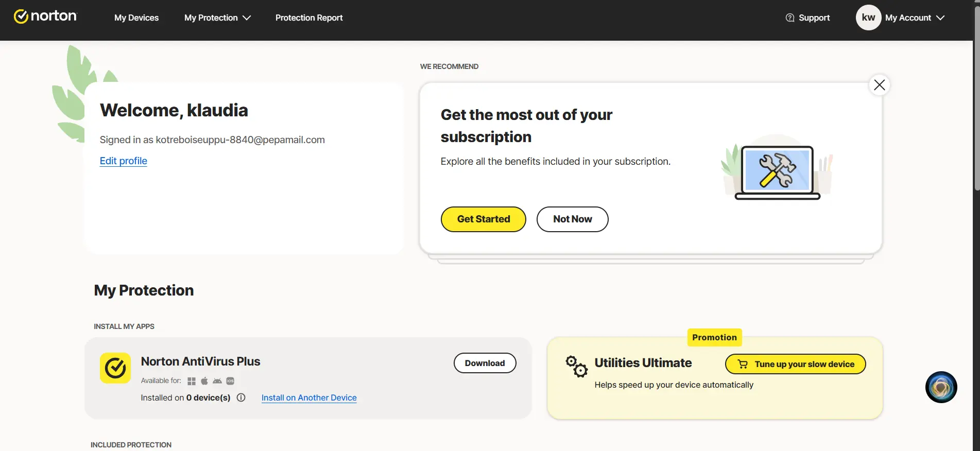Click the Not Now button

[573, 219]
